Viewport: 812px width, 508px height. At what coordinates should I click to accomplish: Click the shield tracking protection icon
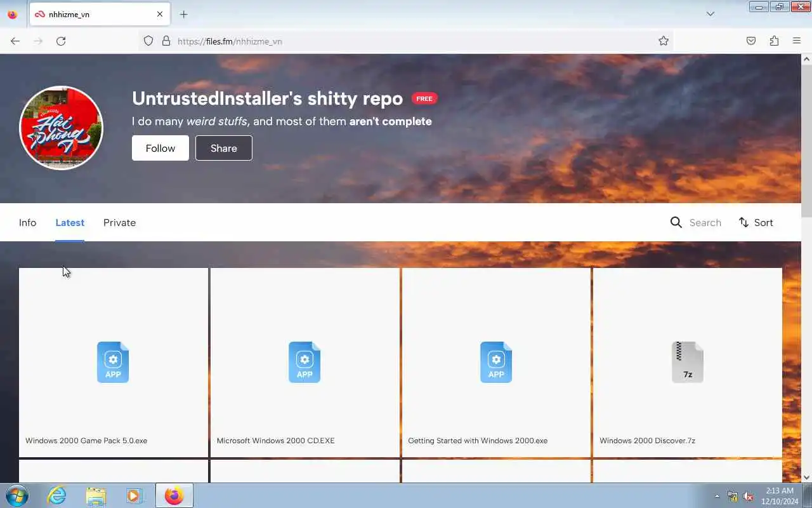(x=148, y=41)
